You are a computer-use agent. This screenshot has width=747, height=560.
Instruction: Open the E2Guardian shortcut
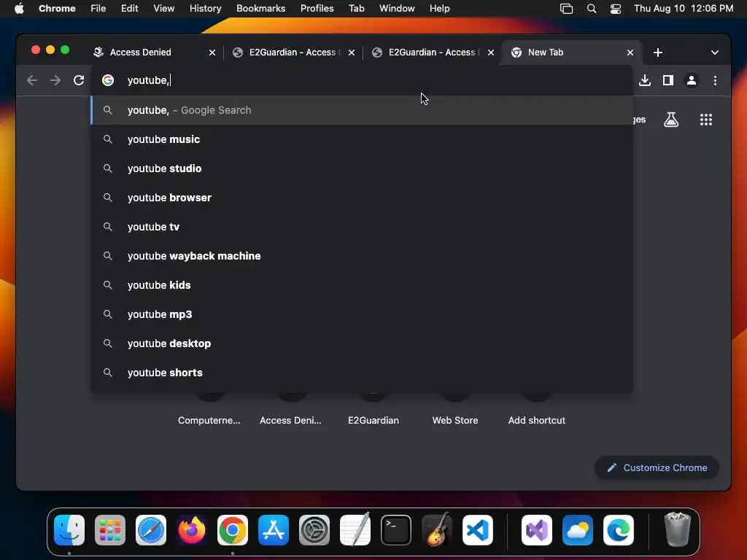pos(373,420)
